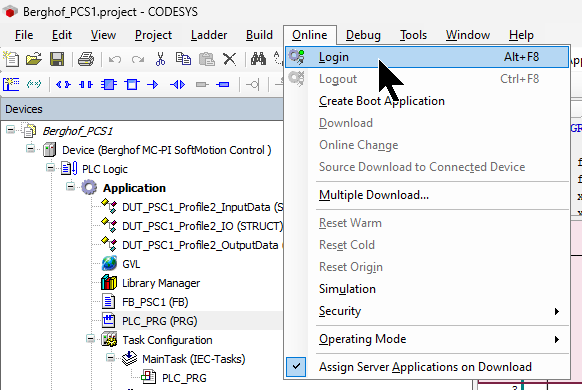Click the Undo arrow icon
Screen dimensions: 582x390
click(x=115, y=59)
